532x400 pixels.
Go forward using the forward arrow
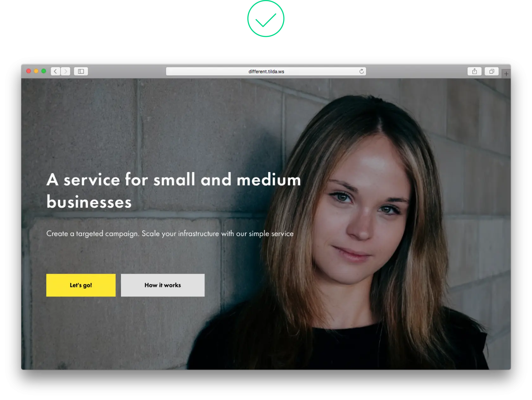(66, 71)
